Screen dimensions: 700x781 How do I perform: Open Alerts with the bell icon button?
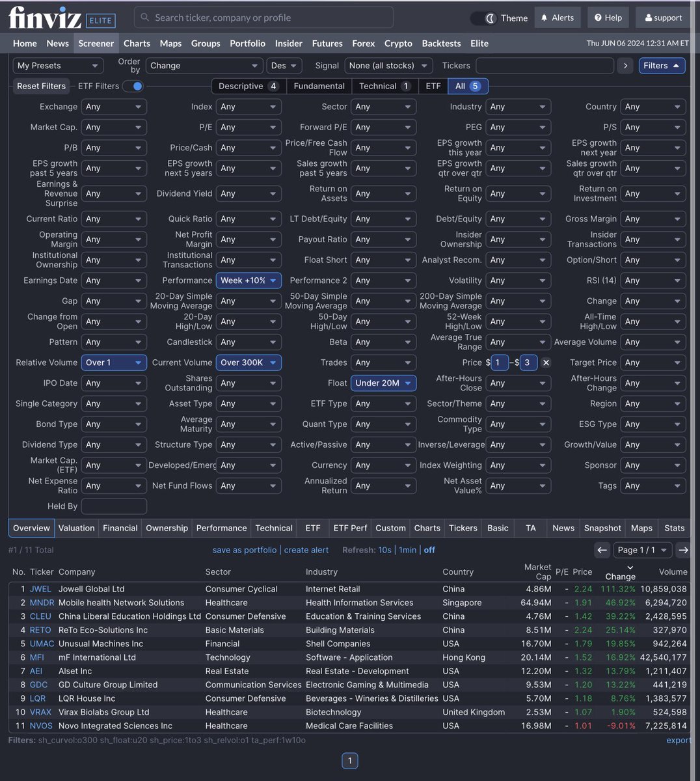558,18
